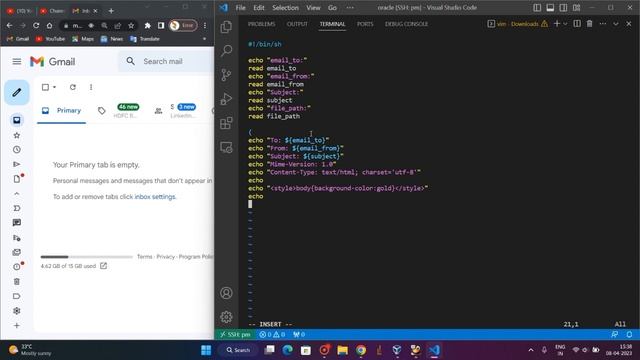Open the terminal panel Views and More Actions ellipsis
Image resolution: width=640 pixels, height=360 pixels.
tap(602, 24)
